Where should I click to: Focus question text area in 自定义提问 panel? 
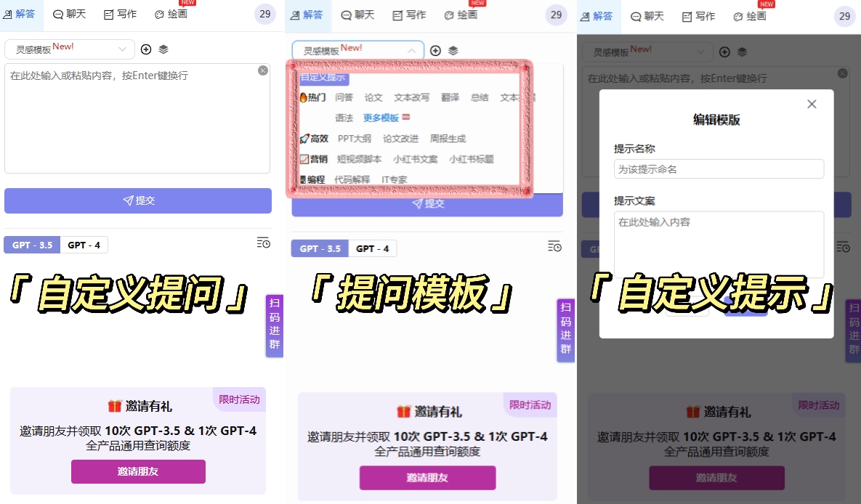coord(137,118)
